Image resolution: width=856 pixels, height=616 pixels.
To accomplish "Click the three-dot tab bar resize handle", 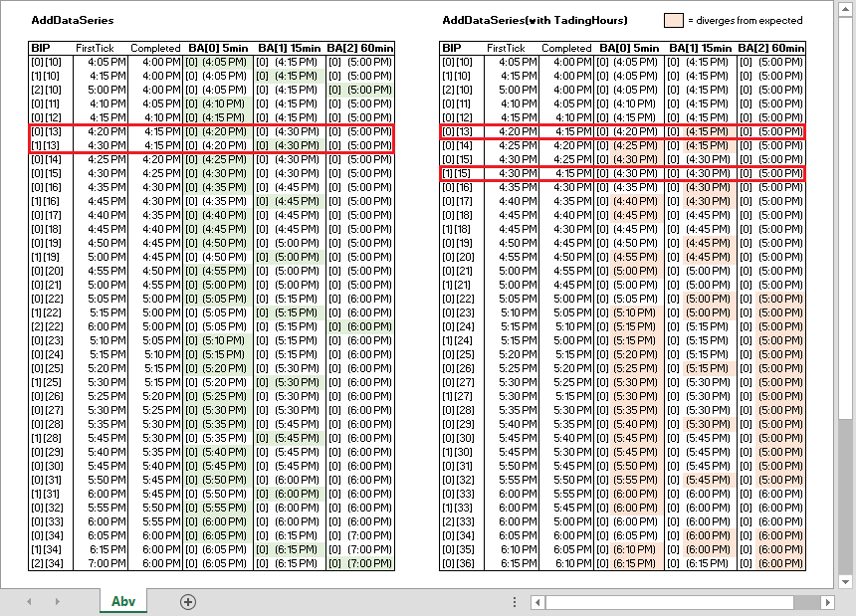I will [x=515, y=602].
